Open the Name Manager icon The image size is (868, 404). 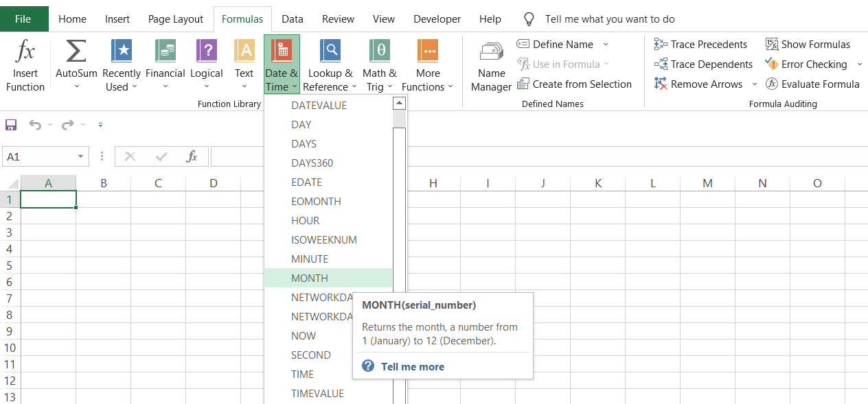click(491, 53)
